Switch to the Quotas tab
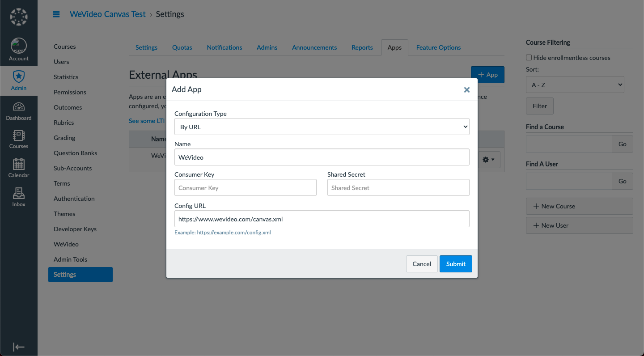This screenshot has height=356, width=644. pos(182,47)
